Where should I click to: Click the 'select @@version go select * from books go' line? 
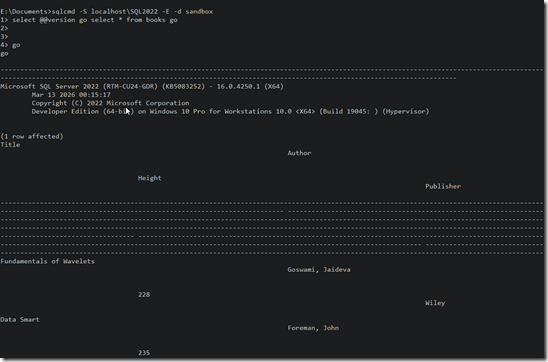pos(89,20)
